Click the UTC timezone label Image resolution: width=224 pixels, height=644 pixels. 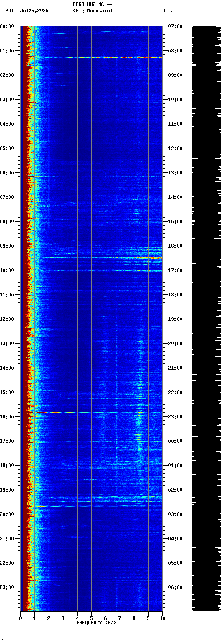(168, 11)
